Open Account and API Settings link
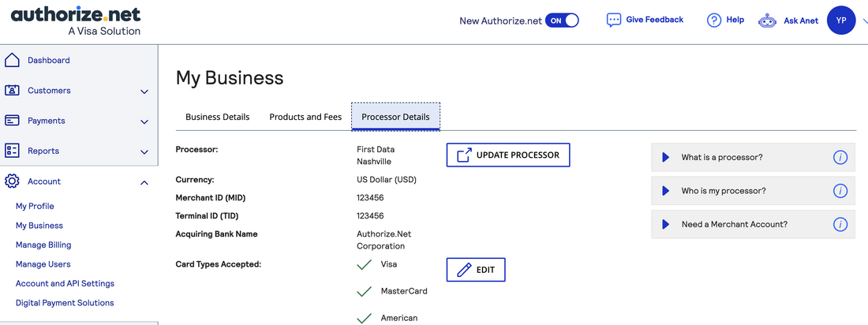This screenshot has width=868, height=325. pyautogui.click(x=65, y=283)
